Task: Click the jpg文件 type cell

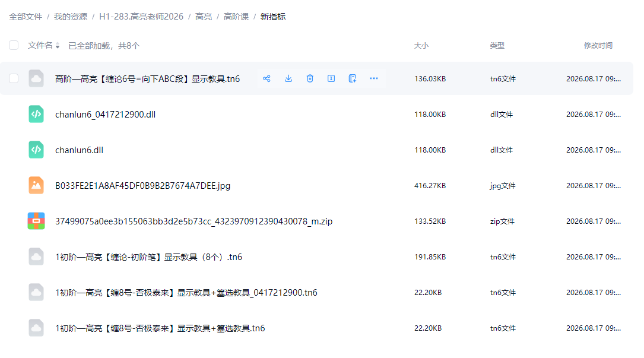Action: pos(503,186)
